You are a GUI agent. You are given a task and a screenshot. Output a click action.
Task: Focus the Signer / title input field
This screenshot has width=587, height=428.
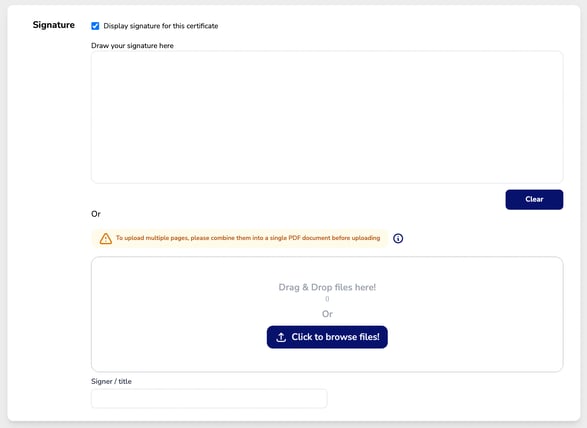coord(209,398)
